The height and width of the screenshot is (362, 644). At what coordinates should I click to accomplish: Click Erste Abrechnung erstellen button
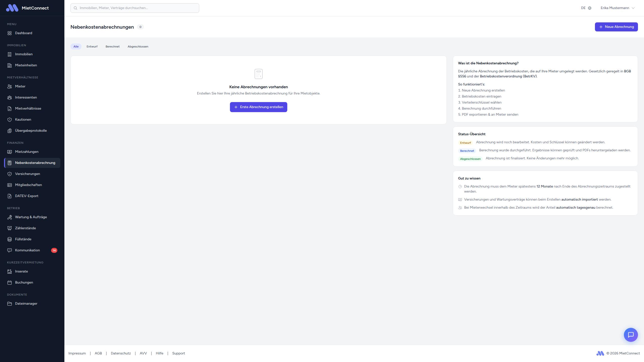pos(258,107)
